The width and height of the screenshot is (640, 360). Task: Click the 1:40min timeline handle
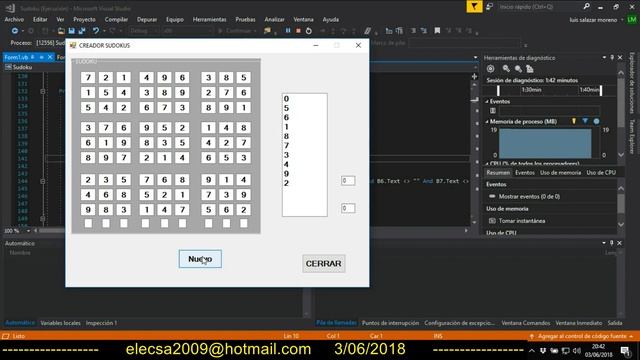click(x=601, y=90)
